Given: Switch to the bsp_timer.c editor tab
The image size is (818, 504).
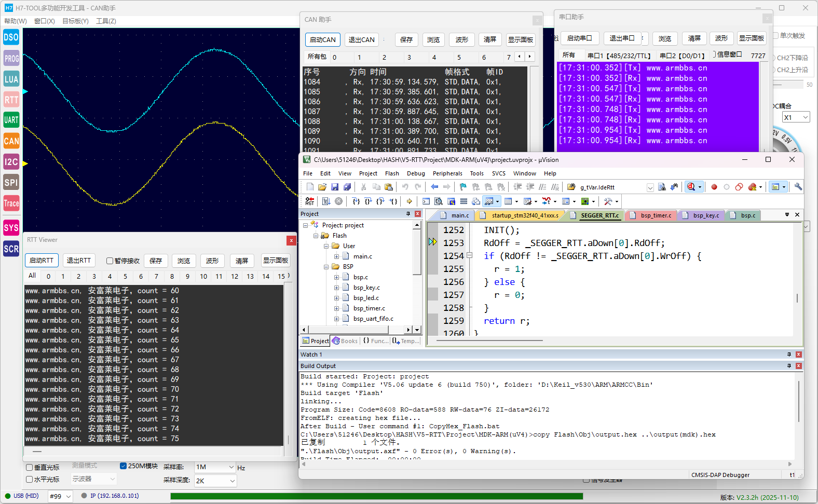Looking at the screenshot, I should [655, 215].
